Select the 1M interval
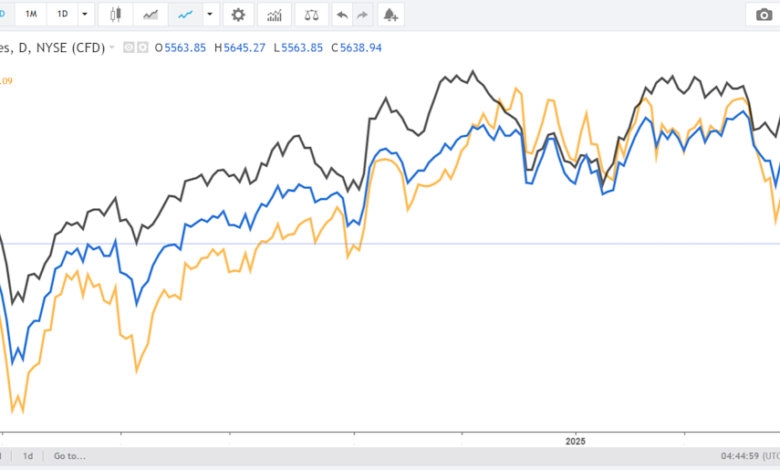 tap(32, 14)
